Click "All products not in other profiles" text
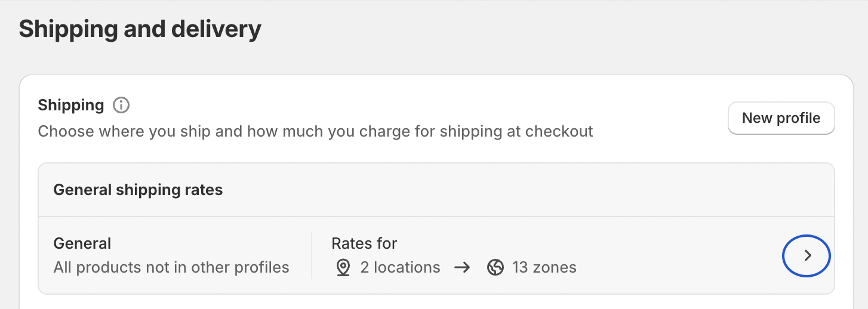This screenshot has height=309, width=868. pos(171,267)
